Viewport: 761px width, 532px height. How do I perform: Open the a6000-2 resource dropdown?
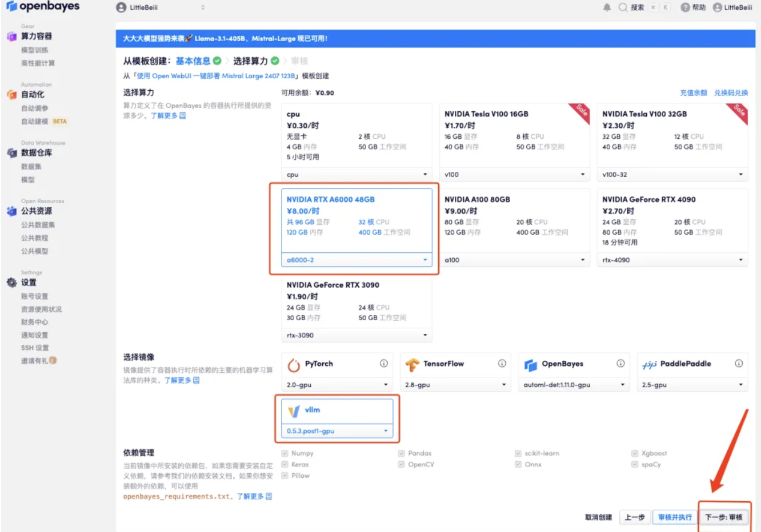tap(357, 260)
